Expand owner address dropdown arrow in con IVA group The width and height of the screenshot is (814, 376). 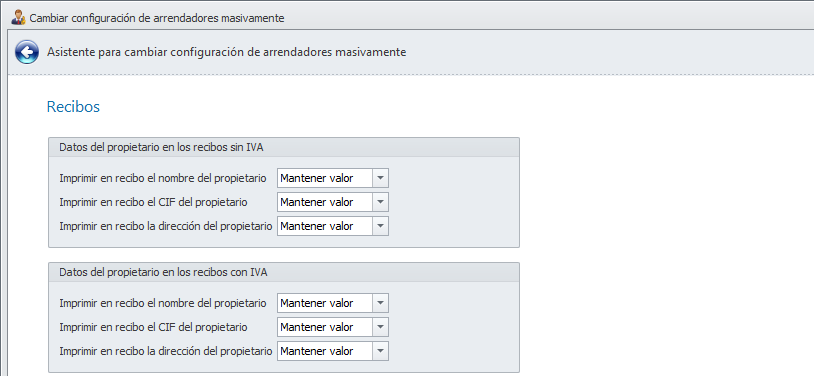[381, 351]
